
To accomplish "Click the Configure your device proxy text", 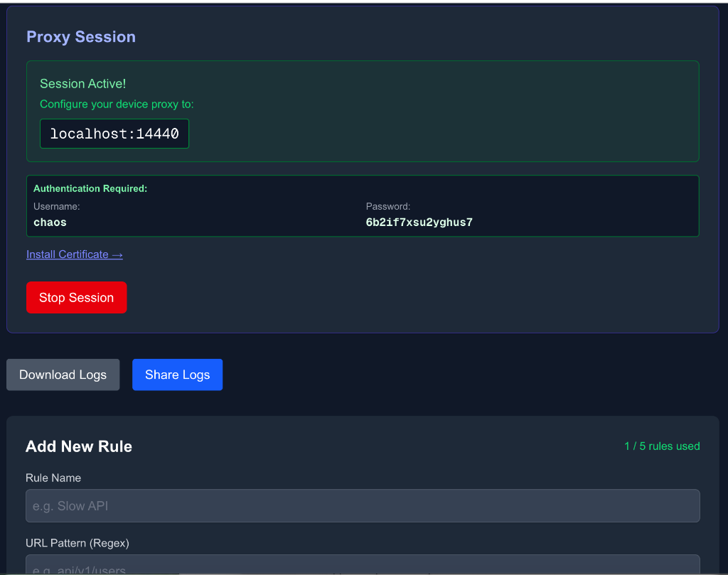I will [x=117, y=104].
